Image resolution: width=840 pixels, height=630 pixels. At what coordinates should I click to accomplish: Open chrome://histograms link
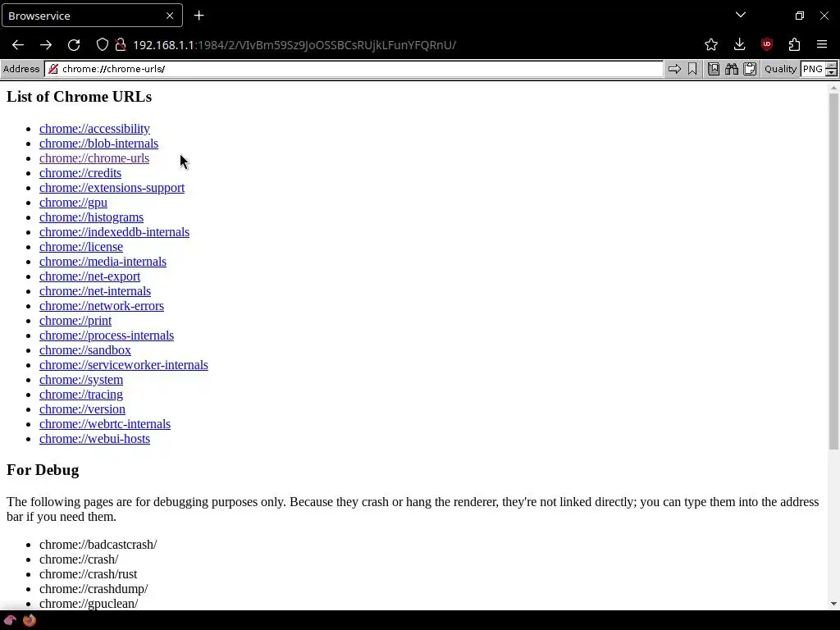tap(92, 217)
